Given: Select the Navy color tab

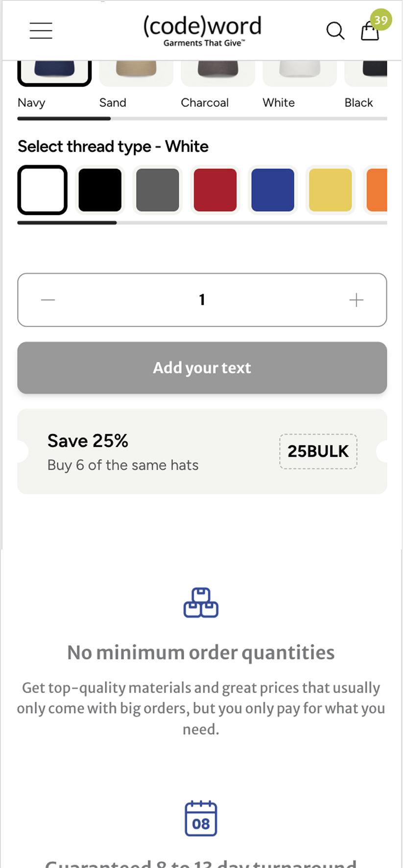Looking at the screenshot, I should pyautogui.click(x=31, y=103).
